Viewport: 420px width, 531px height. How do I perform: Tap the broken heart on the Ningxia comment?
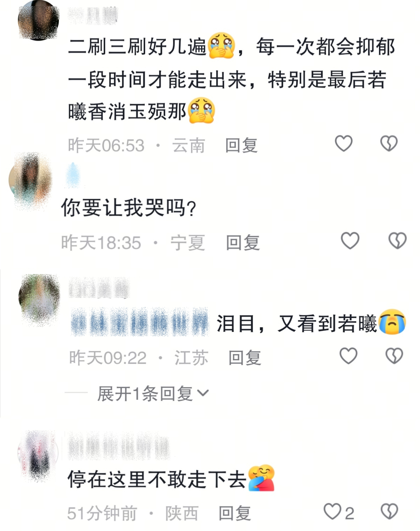pyautogui.click(x=397, y=240)
